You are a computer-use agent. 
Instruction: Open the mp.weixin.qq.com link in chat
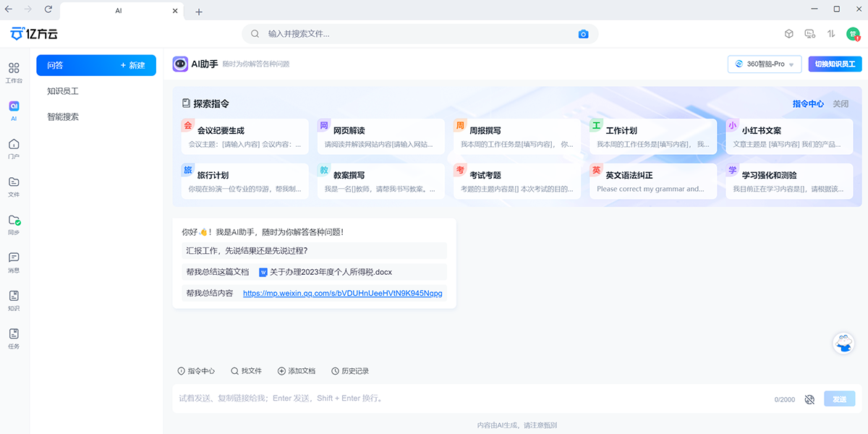coord(343,293)
